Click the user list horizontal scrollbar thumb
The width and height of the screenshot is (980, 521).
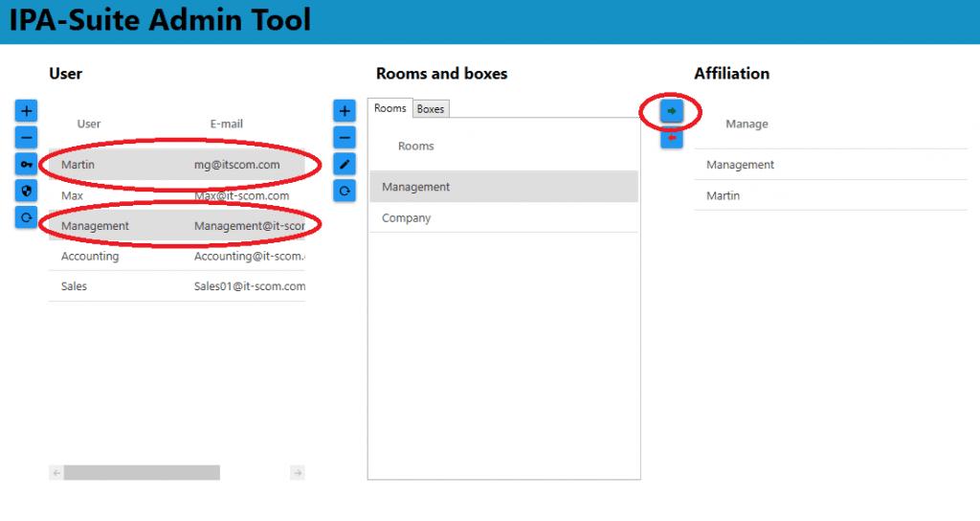(142, 472)
